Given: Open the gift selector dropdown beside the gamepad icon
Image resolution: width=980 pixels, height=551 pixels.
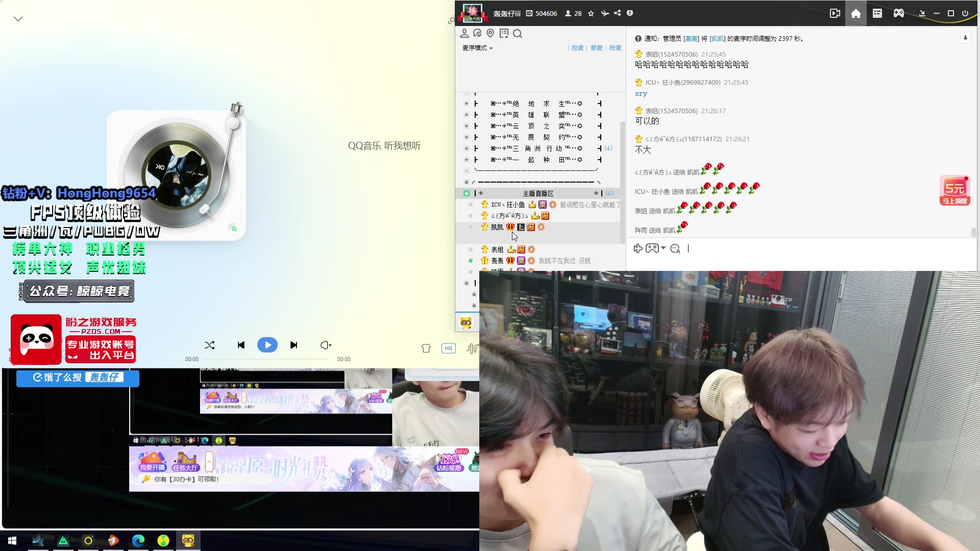Looking at the screenshot, I should (664, 248).
